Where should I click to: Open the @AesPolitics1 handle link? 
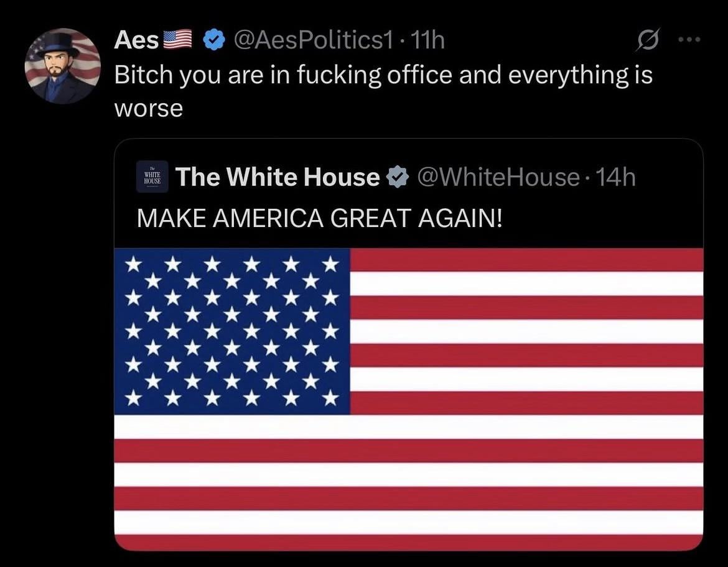pyautogui.click(x=313, y=40)
